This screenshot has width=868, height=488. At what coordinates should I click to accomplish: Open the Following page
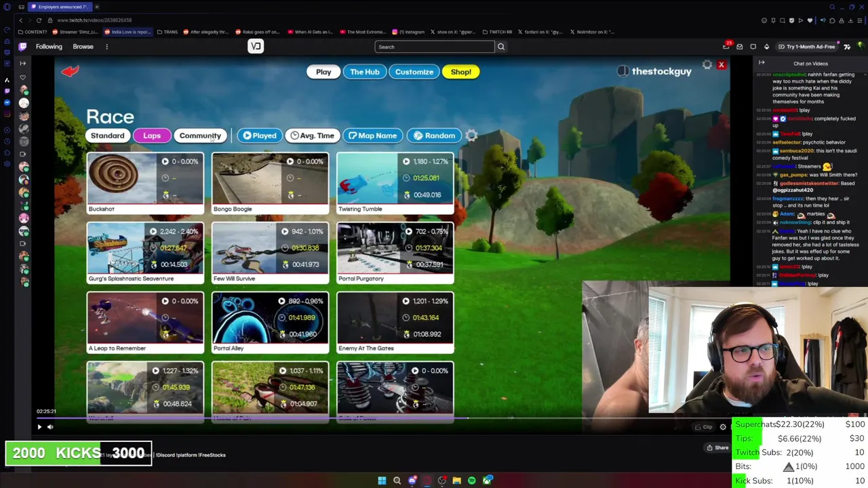49,47
